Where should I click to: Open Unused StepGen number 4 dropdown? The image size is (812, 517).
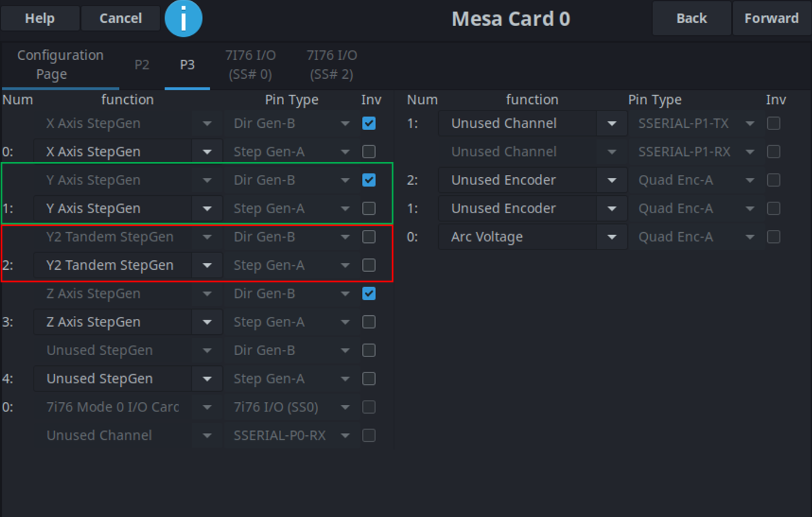click(128, 378)
